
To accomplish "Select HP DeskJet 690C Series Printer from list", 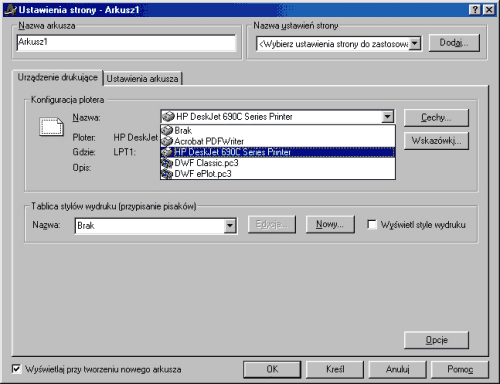I will click(278, 152).
